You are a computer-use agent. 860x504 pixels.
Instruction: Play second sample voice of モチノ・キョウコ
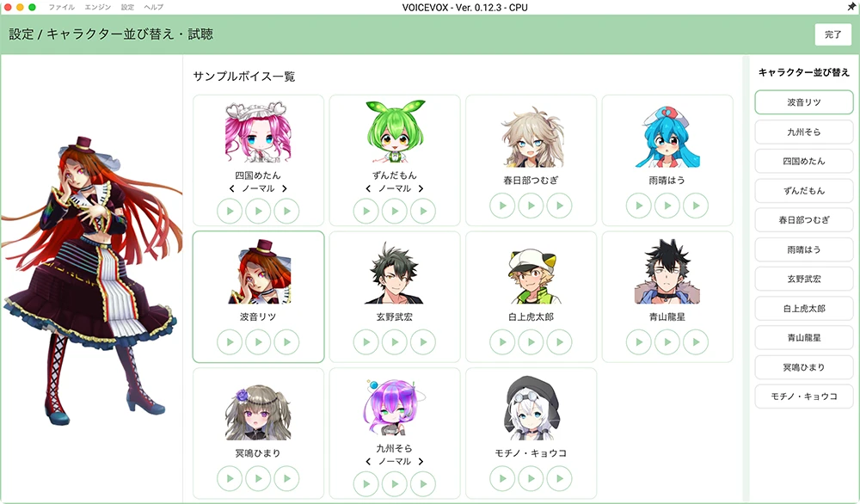(x=531, y=479)
